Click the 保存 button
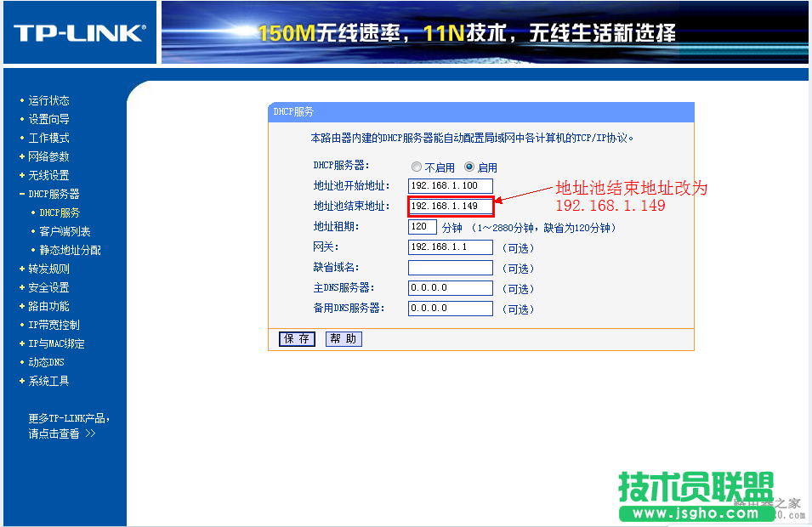This screenshot has height=527, width=812. point(297,338)
